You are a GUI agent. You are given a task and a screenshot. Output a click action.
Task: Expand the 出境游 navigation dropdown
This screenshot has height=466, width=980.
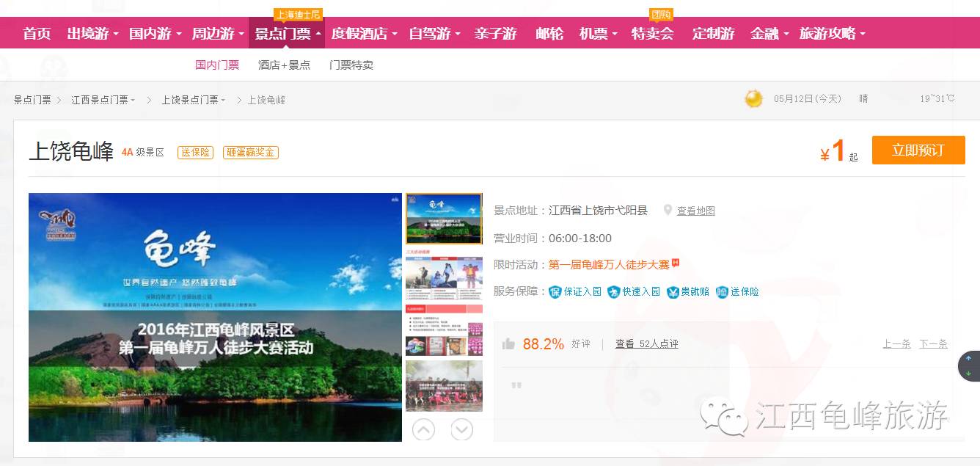(92, 34)
